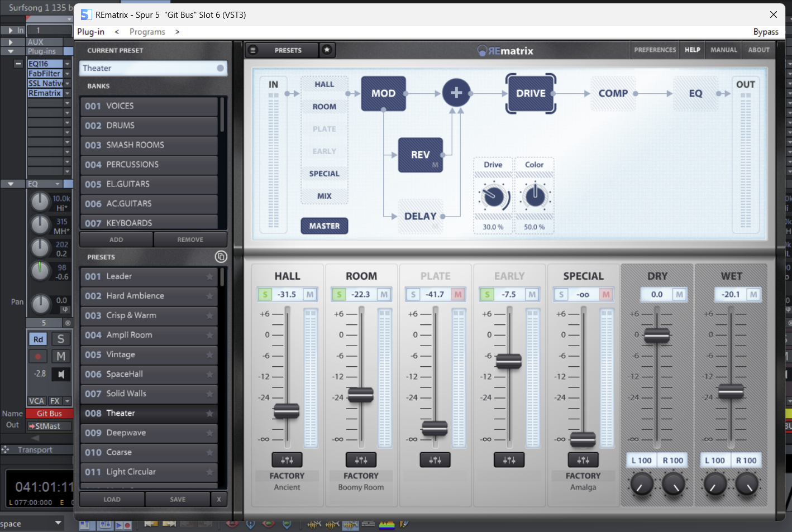Open the EARLY channel settings sliders icon
Image resolution: width=792 pixels, height=532 pixels.
509,460
